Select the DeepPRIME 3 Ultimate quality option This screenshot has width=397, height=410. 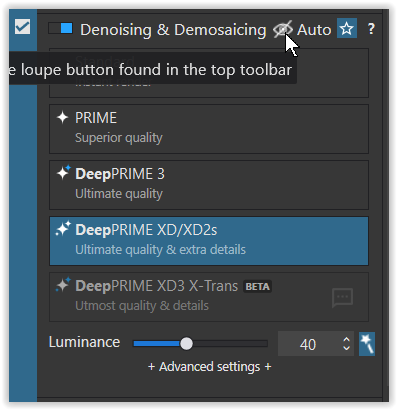[209, 185]
